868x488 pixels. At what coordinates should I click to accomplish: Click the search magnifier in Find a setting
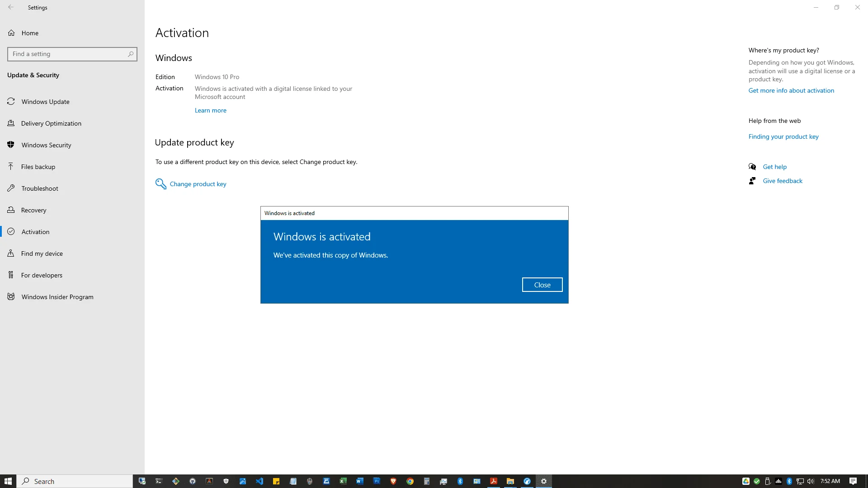point(131,54)
